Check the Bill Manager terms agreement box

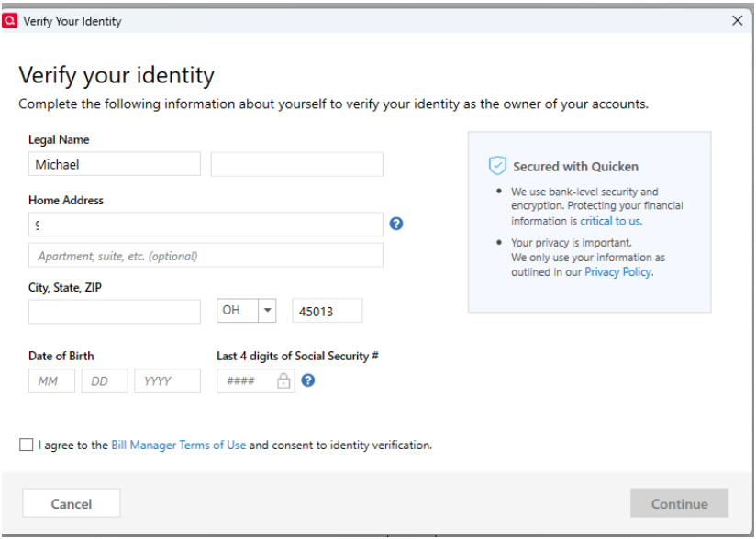point(26,445)
